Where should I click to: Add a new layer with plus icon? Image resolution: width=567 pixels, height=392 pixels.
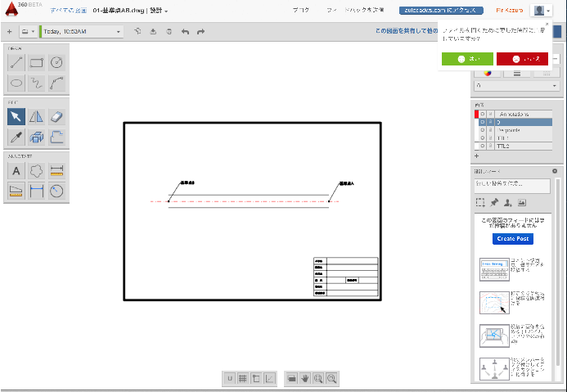click(477, 155)
